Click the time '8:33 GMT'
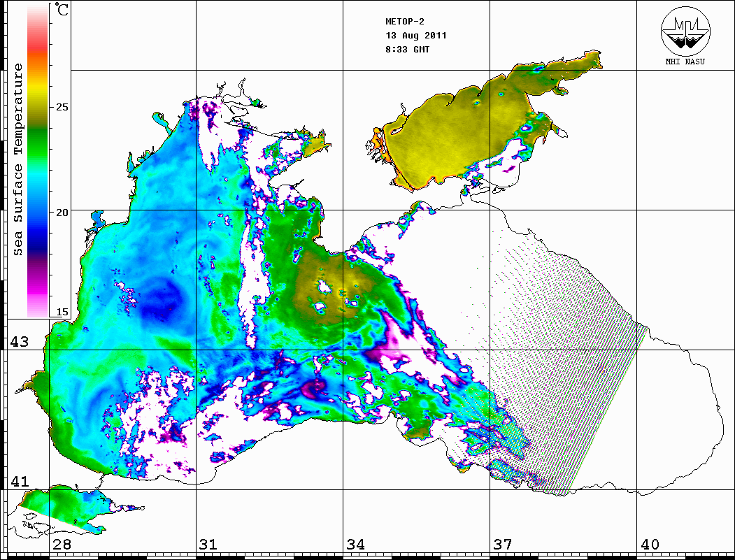 [407, 49]
